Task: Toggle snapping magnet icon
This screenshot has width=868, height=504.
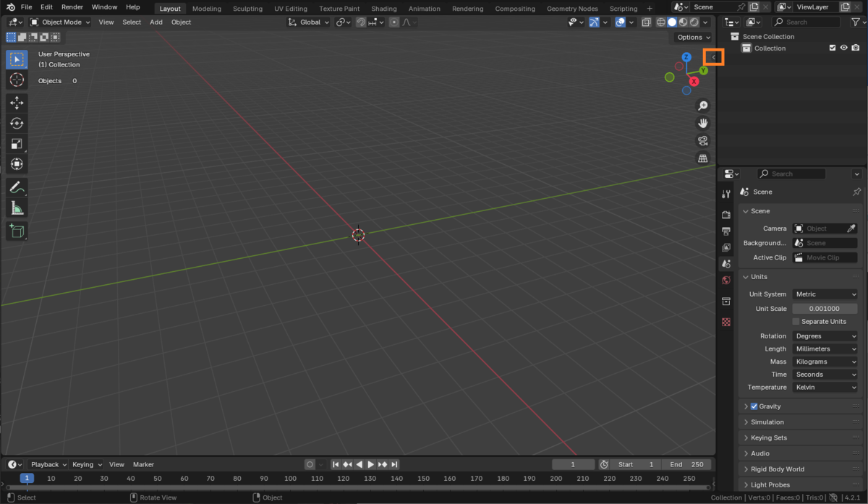Action: click(x=361, y=22)
